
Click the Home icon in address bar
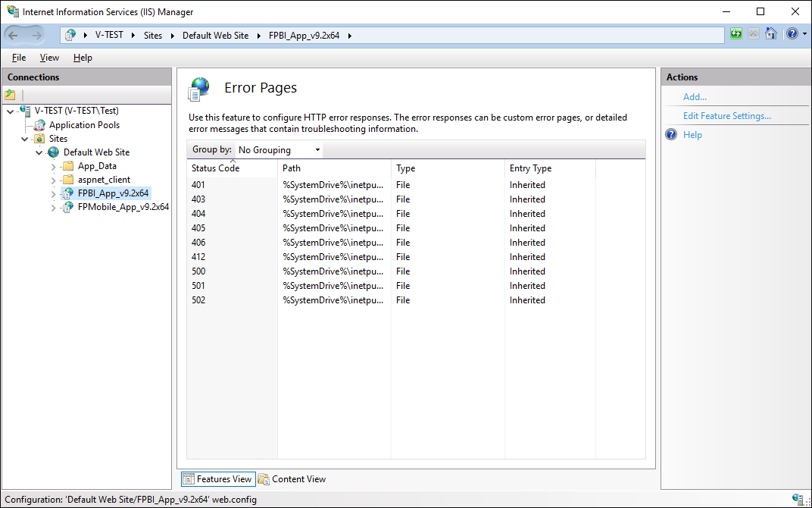coord(771,34)
